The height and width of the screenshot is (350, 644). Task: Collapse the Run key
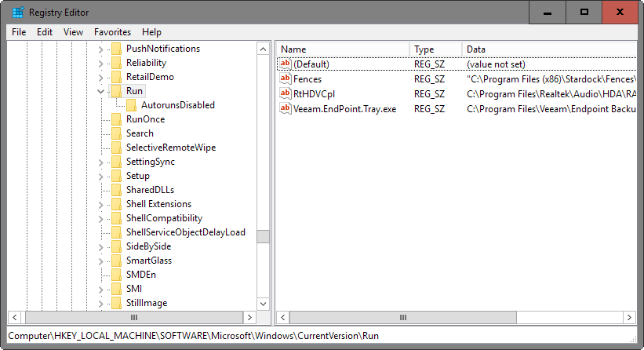point(100,91)
